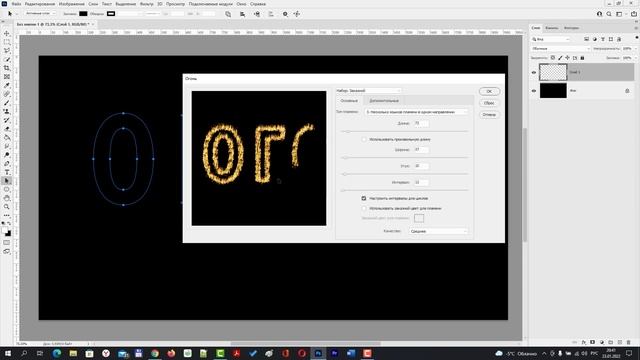
Task: Click the lock all icon in Layers
Action: 582,58
